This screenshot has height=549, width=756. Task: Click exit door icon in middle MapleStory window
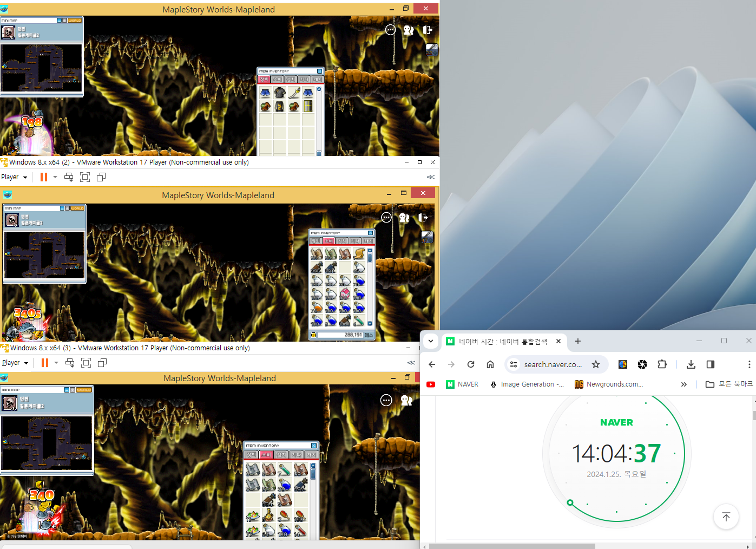(x=423, y=218)
